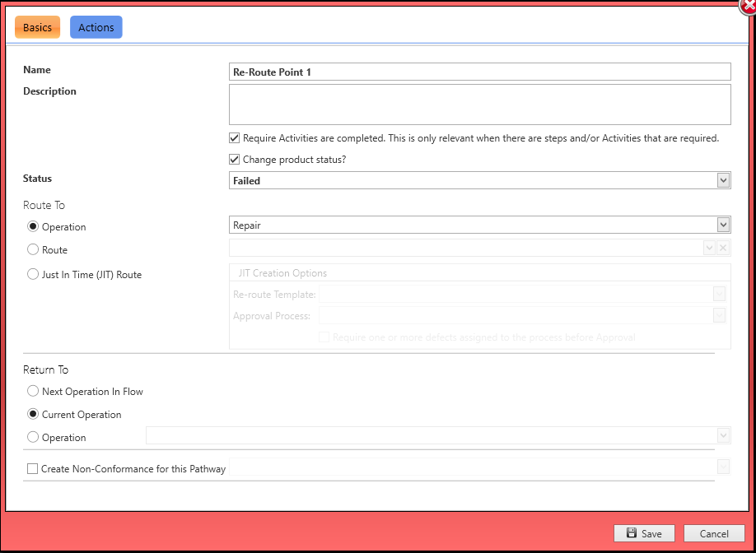The width and height of the screenshot is (756, 553).
Task: Switch to the Actions tab
Action: coord(96,27)
